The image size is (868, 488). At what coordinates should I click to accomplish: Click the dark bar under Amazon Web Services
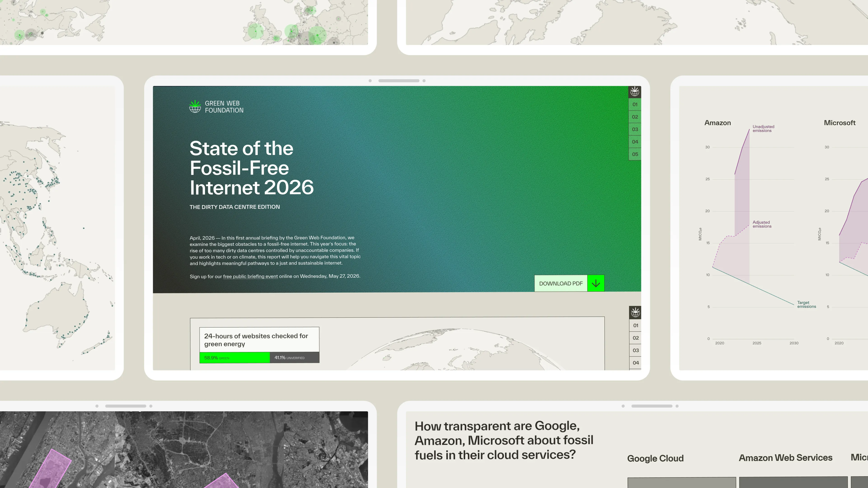(x=793, y=482)
